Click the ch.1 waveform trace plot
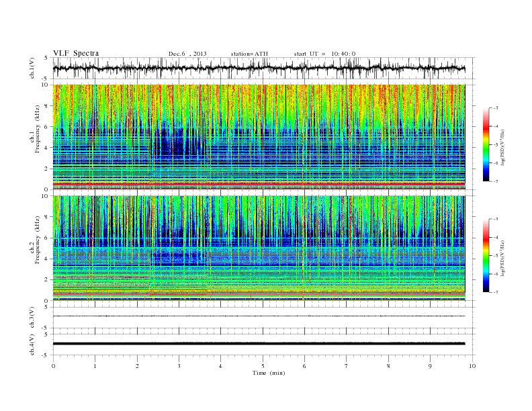The height and width of the screenshot is (411, 532). tap(259, 68)
